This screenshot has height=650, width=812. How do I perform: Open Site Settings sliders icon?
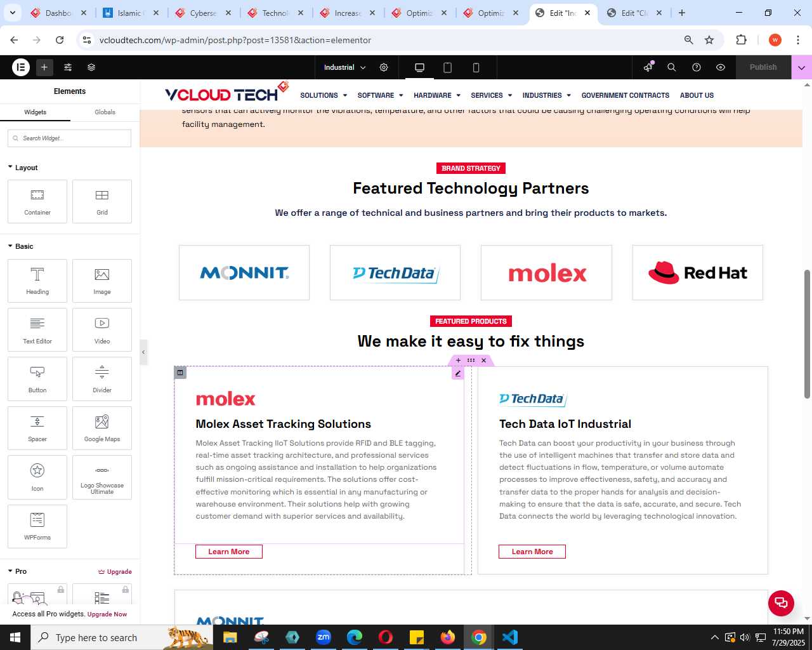click(x=68, y=67)
